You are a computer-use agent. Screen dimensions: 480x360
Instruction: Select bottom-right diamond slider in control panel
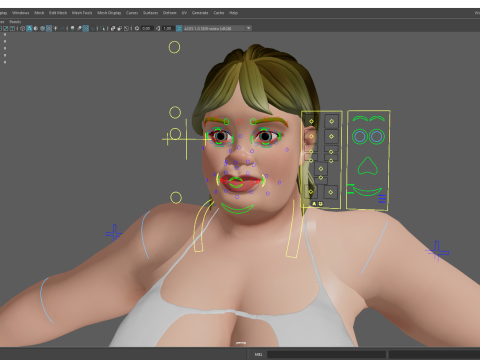click(331, 192)
